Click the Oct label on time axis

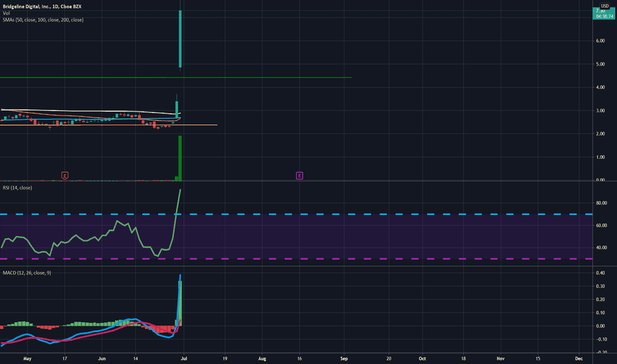coord(422,359)
